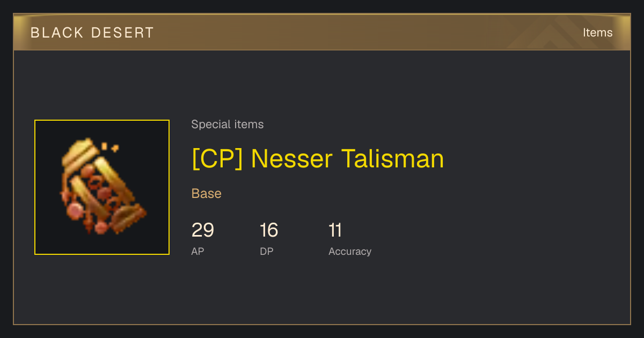This screenshot has width=644, height=338.
Task: Open the Items section link
Action: [597, 33]
